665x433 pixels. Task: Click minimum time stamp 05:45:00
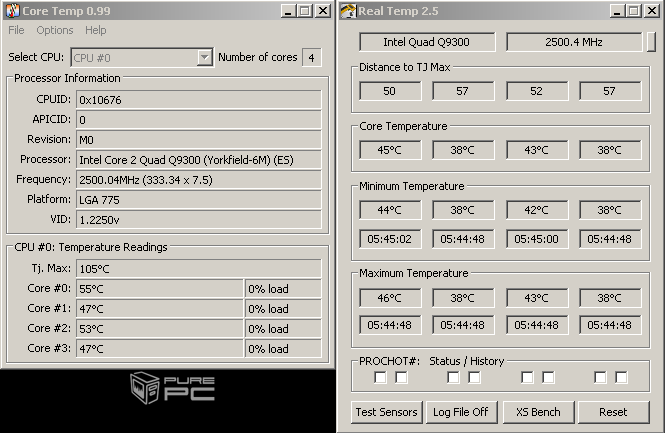pos(537,239)
